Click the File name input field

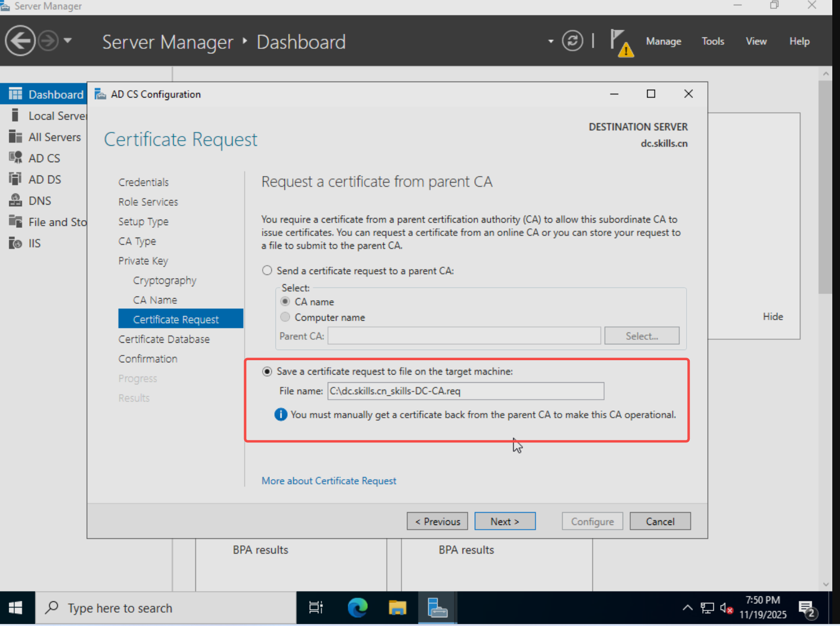coord(466,391)
